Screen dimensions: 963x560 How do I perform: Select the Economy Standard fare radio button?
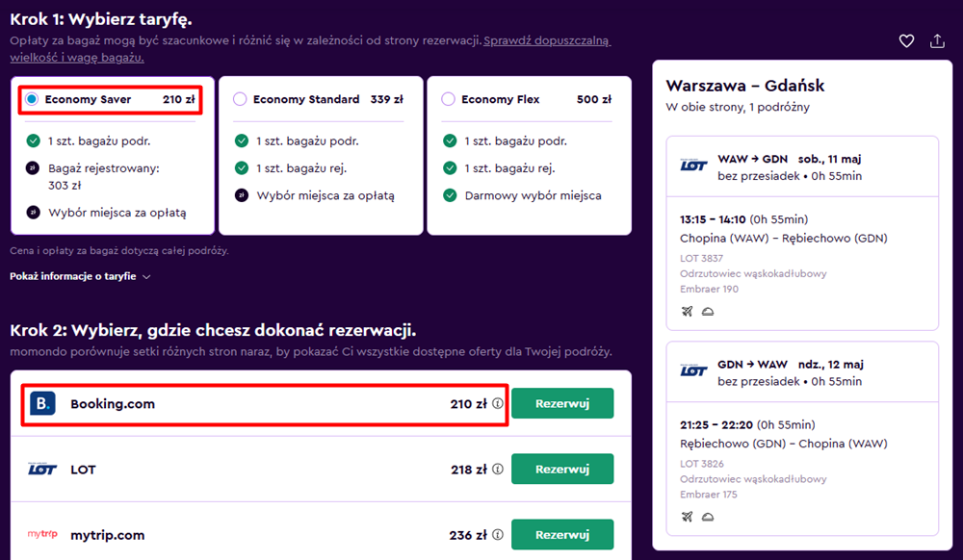pyautogui.click(x=240, y=99)
